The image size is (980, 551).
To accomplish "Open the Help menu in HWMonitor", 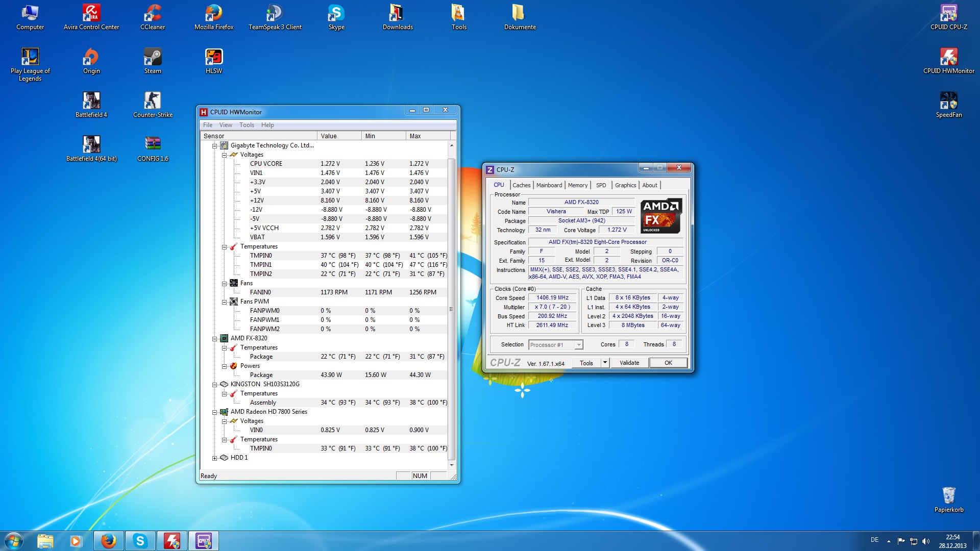I will (x=267, y=125).
